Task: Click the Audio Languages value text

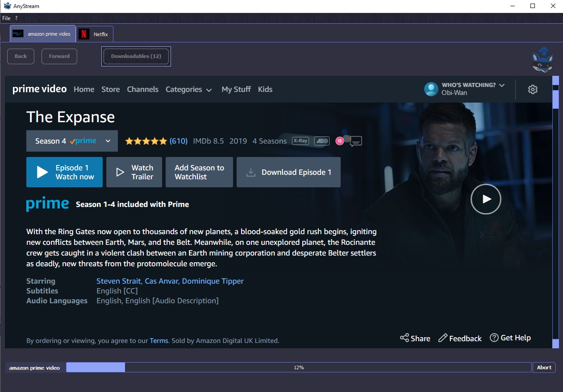Action: click(x=158, y=301)
